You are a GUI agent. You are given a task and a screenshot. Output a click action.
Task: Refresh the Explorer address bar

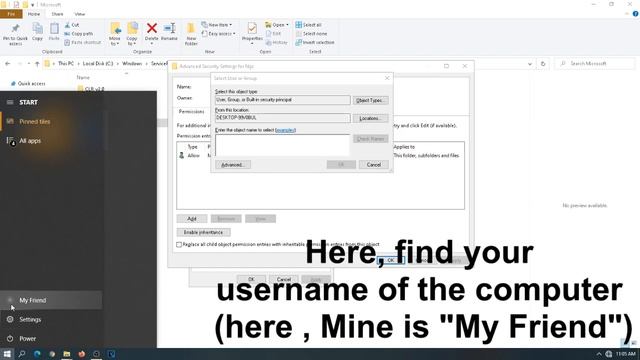(x=543, y=64)
